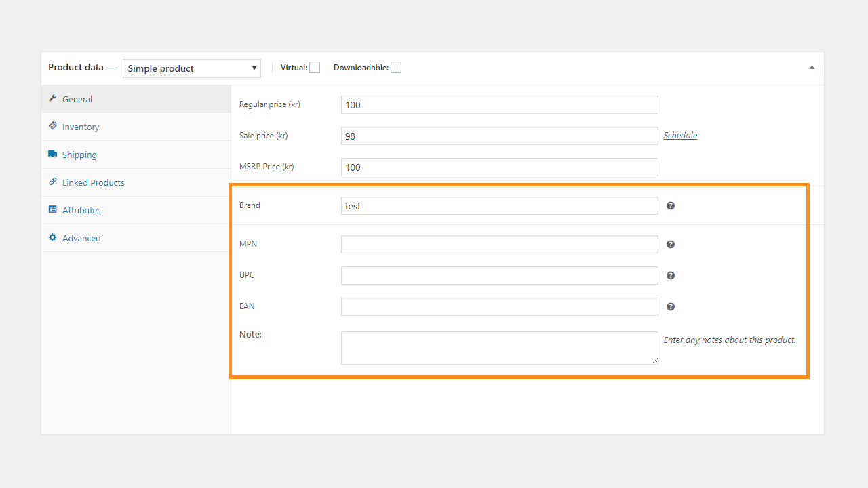Select the MSRP Price input
The height and width of the screenshot is (488, 868).
click(500, 167)
